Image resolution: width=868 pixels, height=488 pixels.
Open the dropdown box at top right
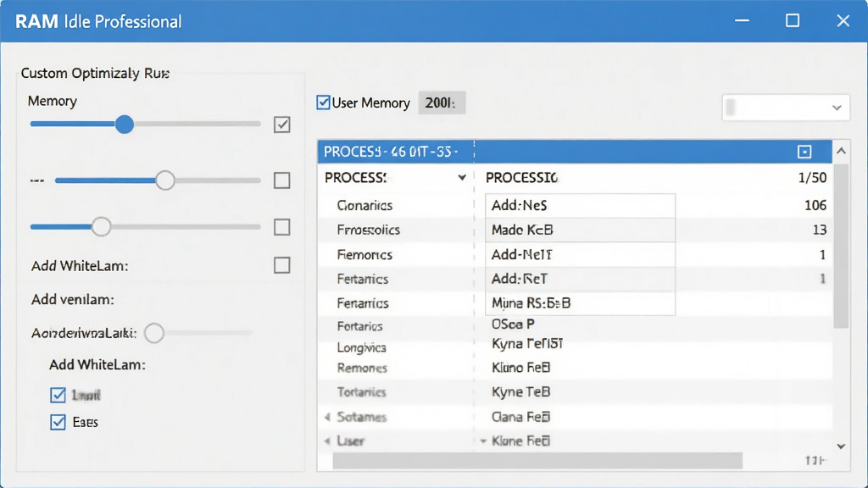coord(786,108)
